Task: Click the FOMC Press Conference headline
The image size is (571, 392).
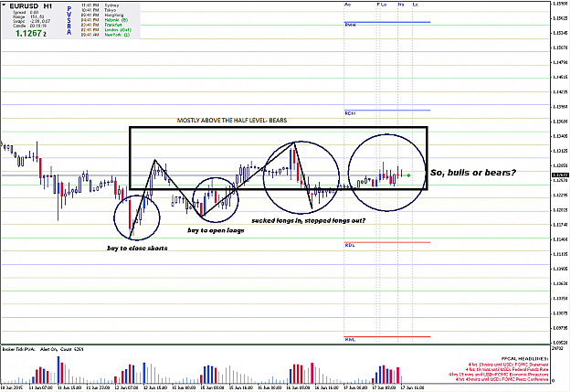Action: (x=502, y=379)
